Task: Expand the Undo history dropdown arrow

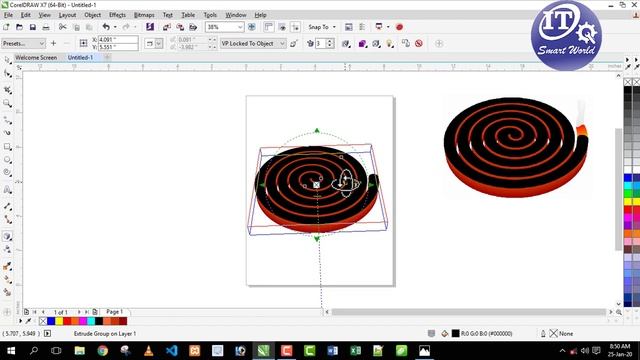Action: tap(115, 27)
